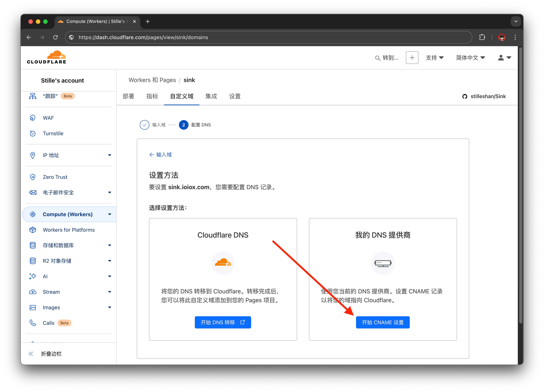This screenshot has width=544, height=392.
Task: Expand the R2 对象存储 arrow
Action: click(x=110, y=261)
